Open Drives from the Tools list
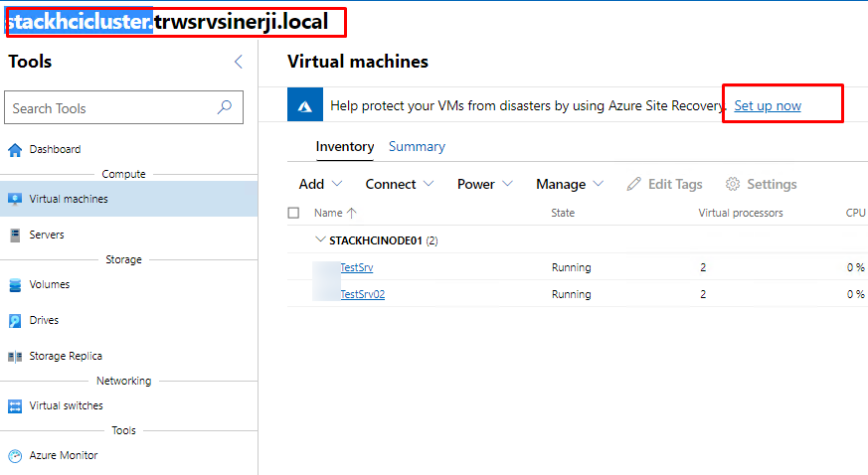 coord(44,320)
